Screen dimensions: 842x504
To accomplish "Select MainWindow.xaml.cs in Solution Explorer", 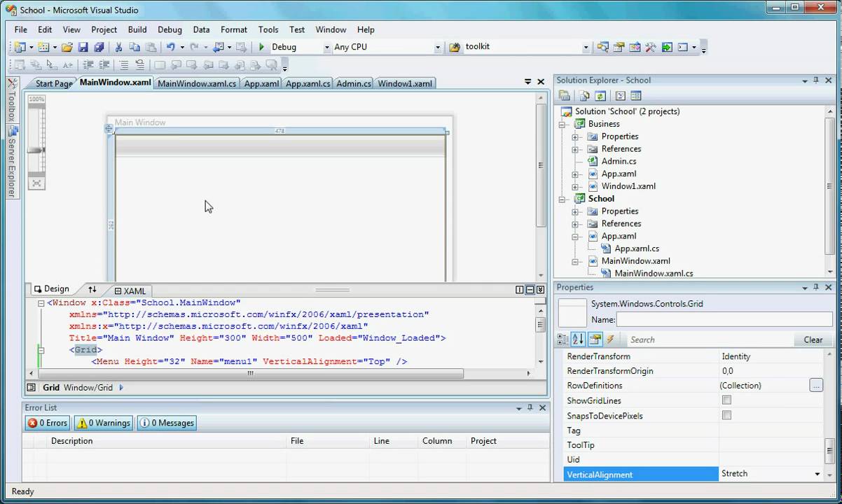I will [x=654, y=273].
